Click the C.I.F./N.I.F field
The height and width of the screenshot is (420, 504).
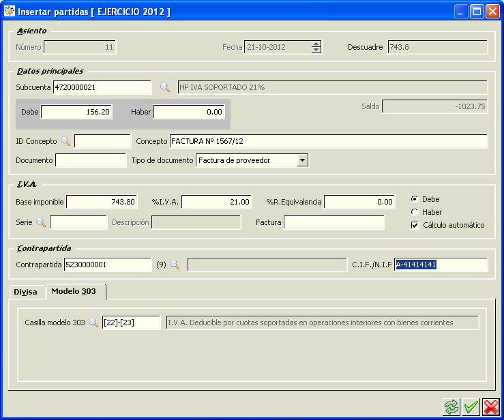point(441,265)
